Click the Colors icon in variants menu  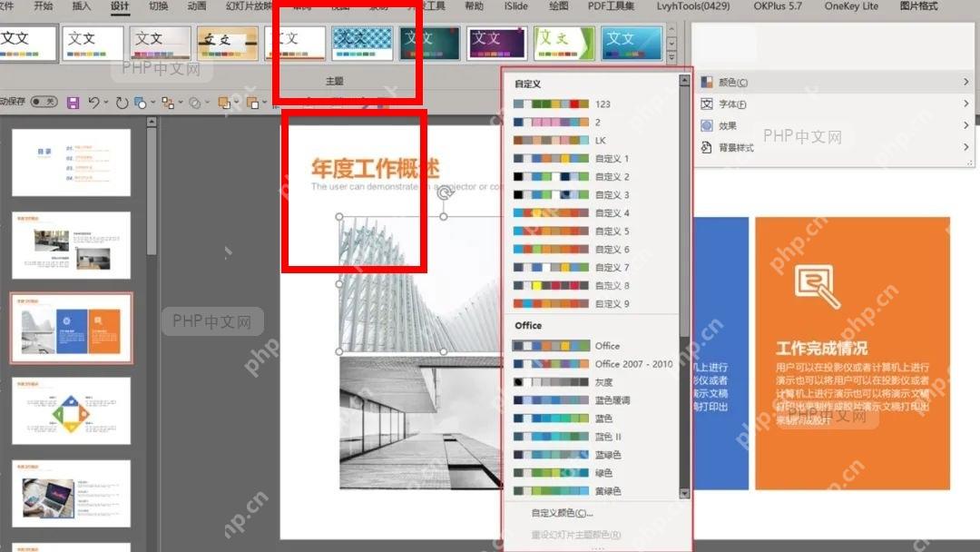coord(707,82)
